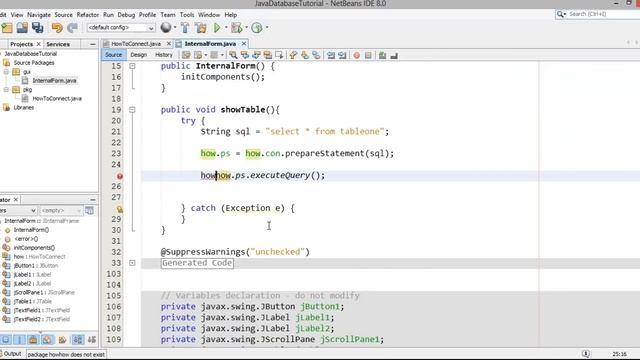Click the Previous Bookmark icon
The height and width of the screenshot is (360, 640).
click(x=293, y=55)
